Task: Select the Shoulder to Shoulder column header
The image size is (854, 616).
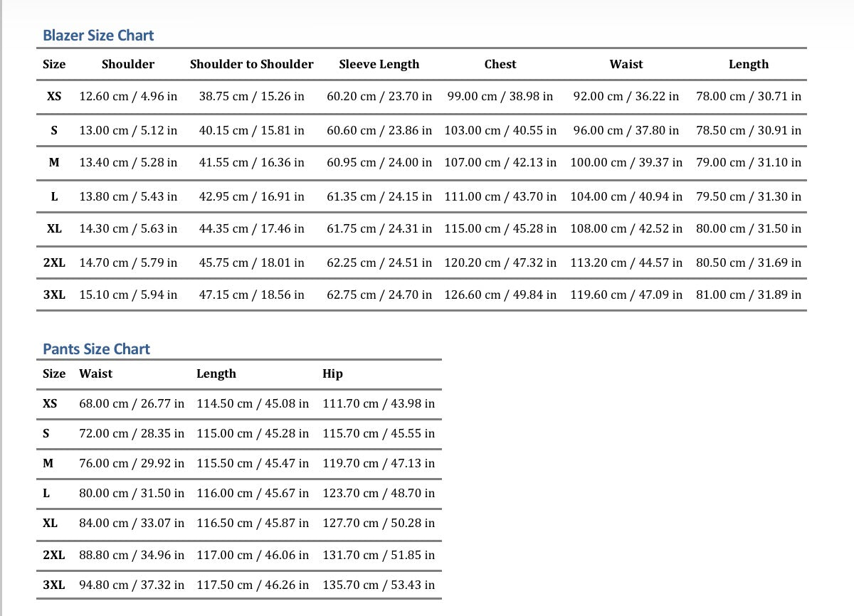Action: [251, 64]
